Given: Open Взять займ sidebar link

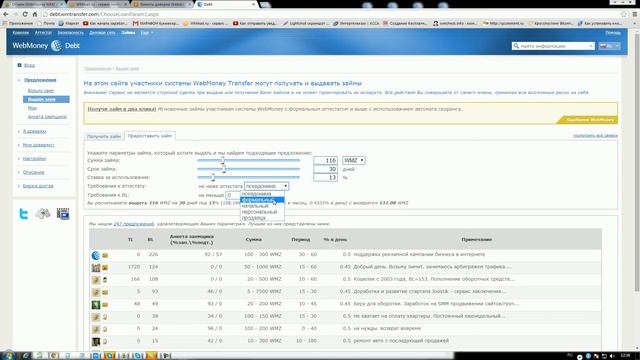Looking at the screenshot, I should click(x=41, y=91).
